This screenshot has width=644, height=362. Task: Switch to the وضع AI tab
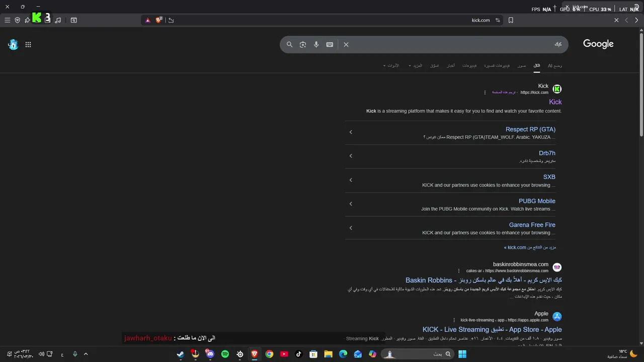click(x=555, y=65)
